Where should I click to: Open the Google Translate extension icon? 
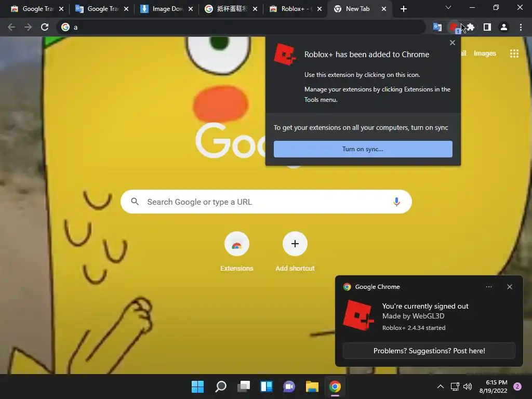coord(437,27)
